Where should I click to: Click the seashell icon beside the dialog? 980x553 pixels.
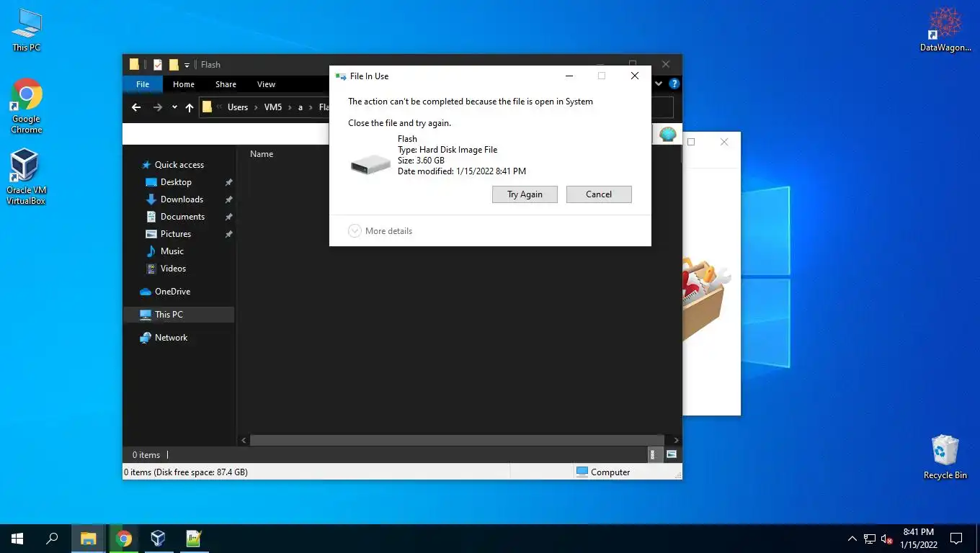[668, 135]
